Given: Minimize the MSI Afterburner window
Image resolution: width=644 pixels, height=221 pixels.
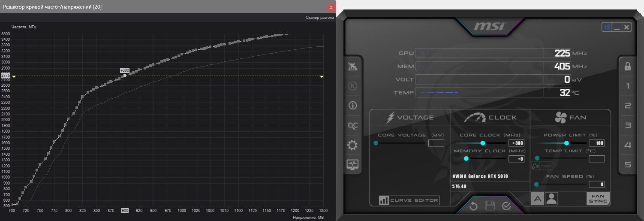Looking at the screenshot, I should pyautogui.click(x=617, y=27).
